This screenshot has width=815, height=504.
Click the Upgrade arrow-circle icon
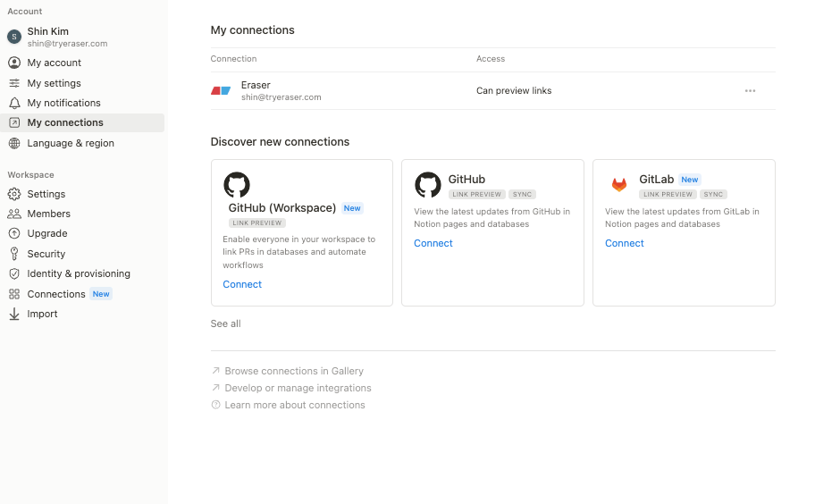tap(14, 234)
